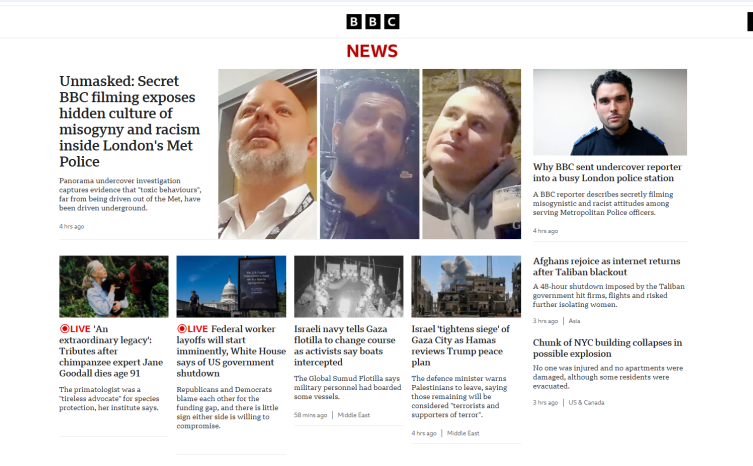The width and height of the screenshot is (753, 466).
Task: Open the Jane Goodall LIVE indicator icon
Action: (x=64, y=329)
